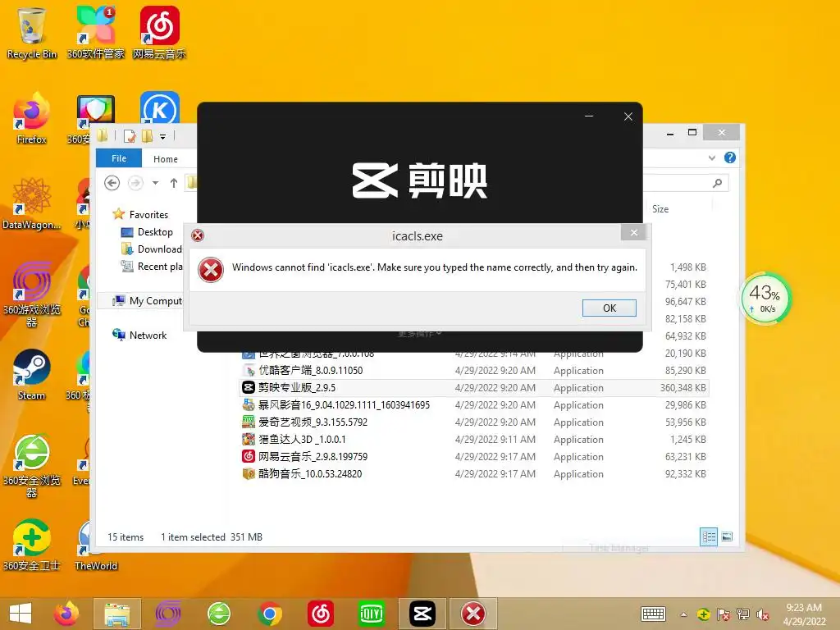
Task: Select 剪映专业版_2.9.5 file row
Action: [473, 388]
